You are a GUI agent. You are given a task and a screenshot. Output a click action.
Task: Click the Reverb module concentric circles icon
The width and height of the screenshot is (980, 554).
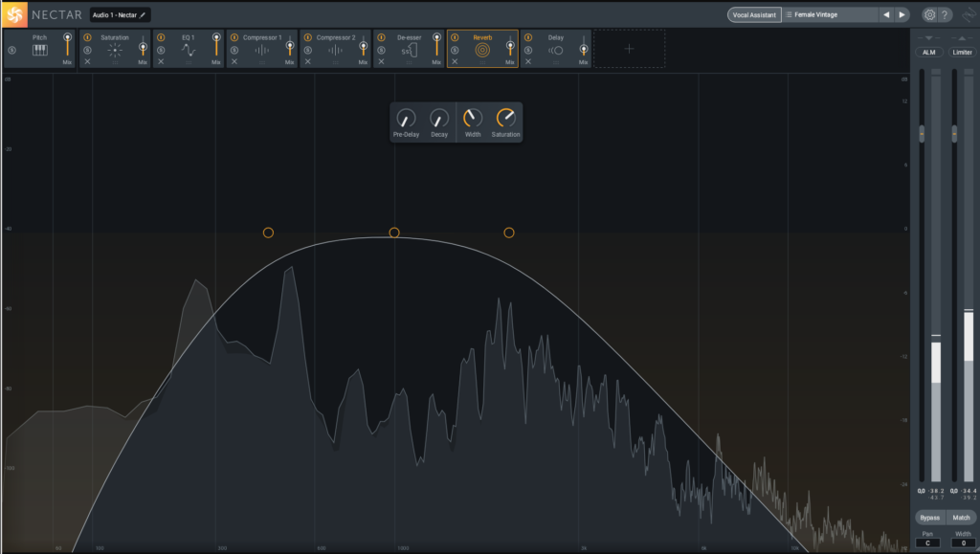coord(482,50)
